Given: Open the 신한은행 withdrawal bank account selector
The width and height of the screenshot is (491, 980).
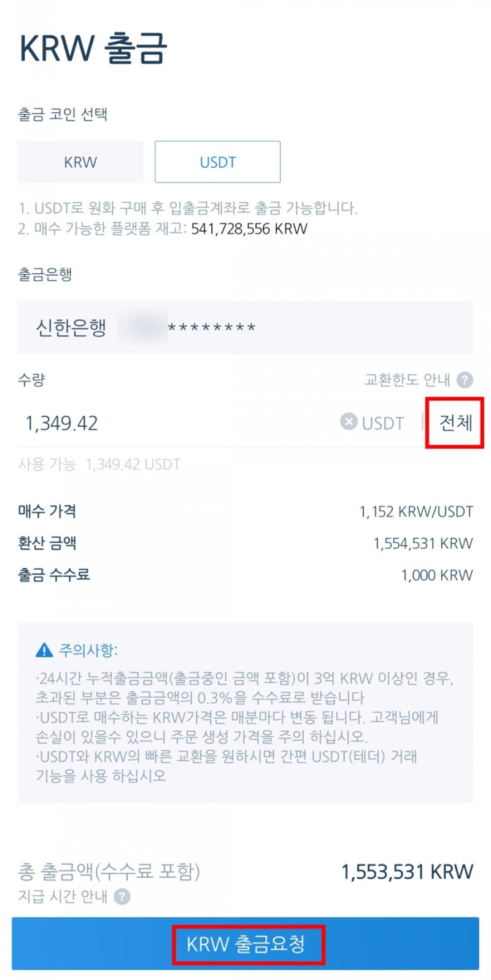Looking at the screenshot, I should pos(245,327).
